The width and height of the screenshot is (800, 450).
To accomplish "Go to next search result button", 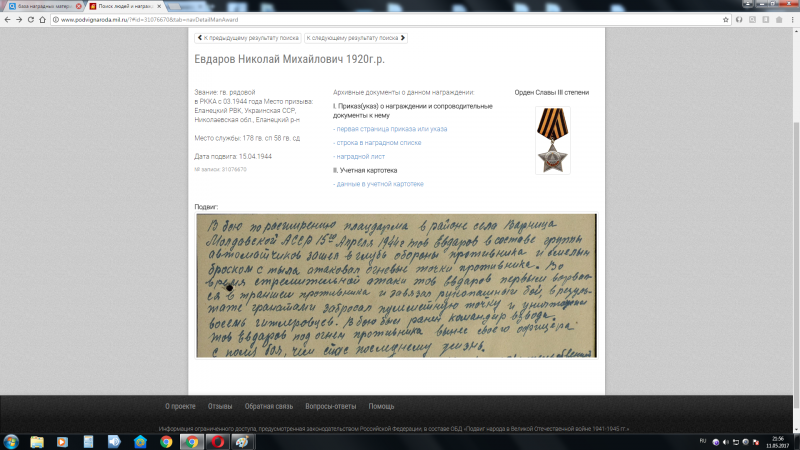I will (356, 38).
